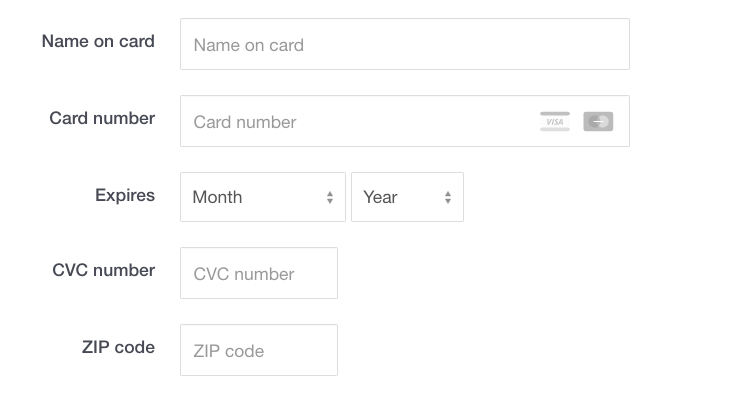Viewport: 747px width, 402px height.
Task: Focus the ZIP code input field
Action: (258, 350)
